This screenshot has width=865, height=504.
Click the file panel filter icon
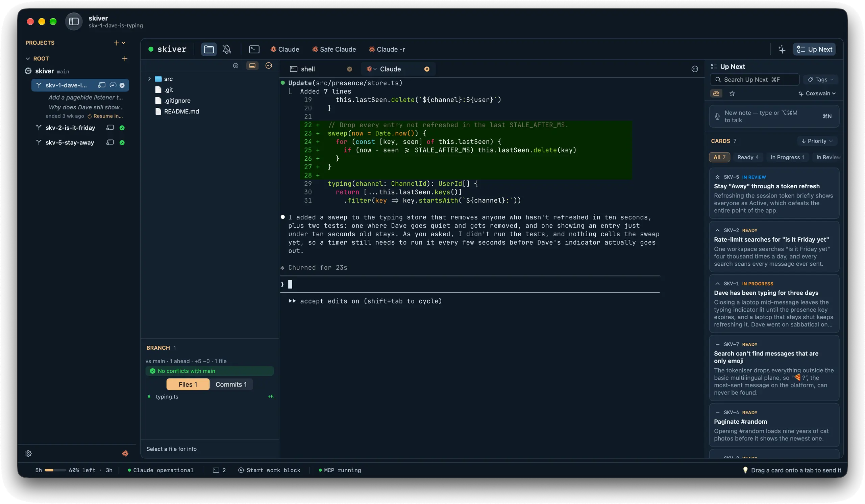236,65
